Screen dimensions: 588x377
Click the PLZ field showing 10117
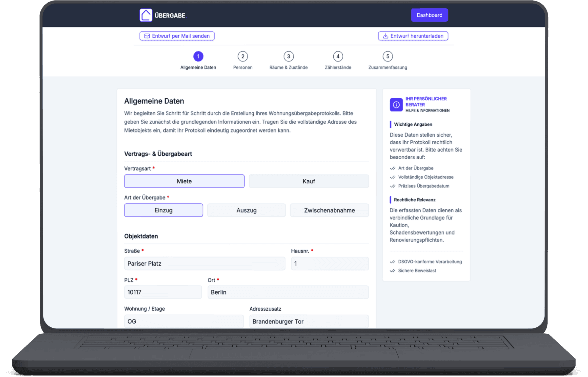point(163,292)
